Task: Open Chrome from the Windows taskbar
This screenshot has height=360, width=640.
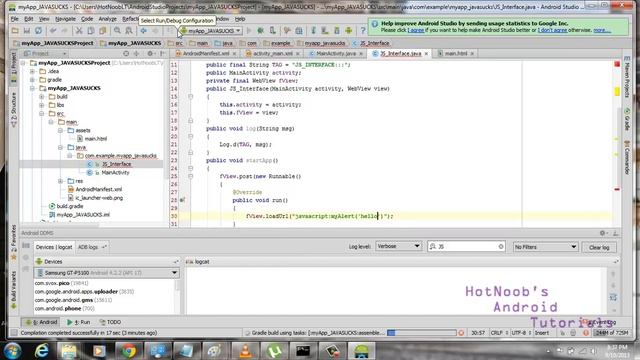Action: (128, 351)
